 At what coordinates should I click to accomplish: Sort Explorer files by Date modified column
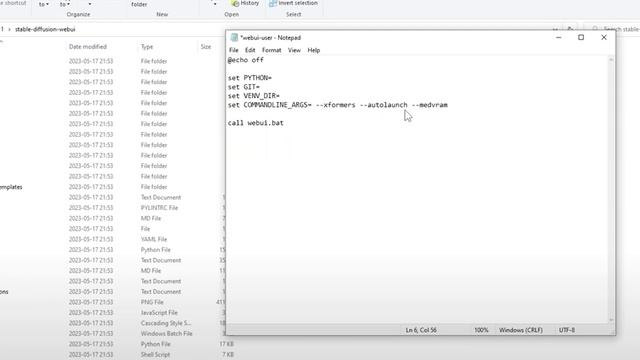(88, 47)
